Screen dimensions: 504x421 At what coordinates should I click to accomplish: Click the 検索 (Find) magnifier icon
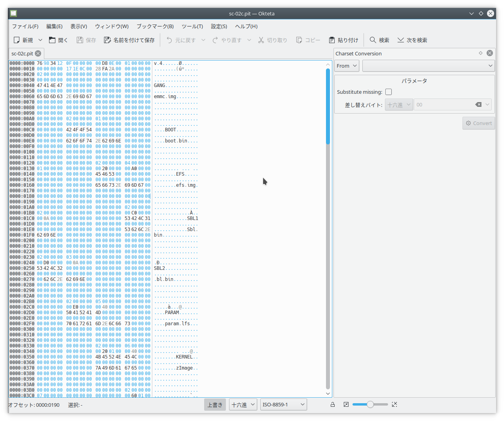tap(373, 40)
